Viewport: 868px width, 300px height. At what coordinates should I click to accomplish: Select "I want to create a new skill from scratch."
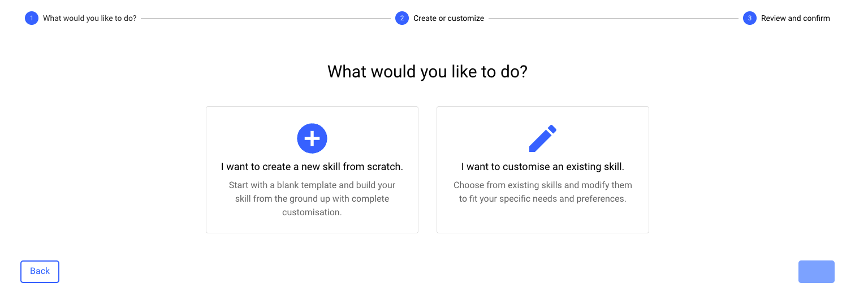pyautogui.click(x=312, y=167)
